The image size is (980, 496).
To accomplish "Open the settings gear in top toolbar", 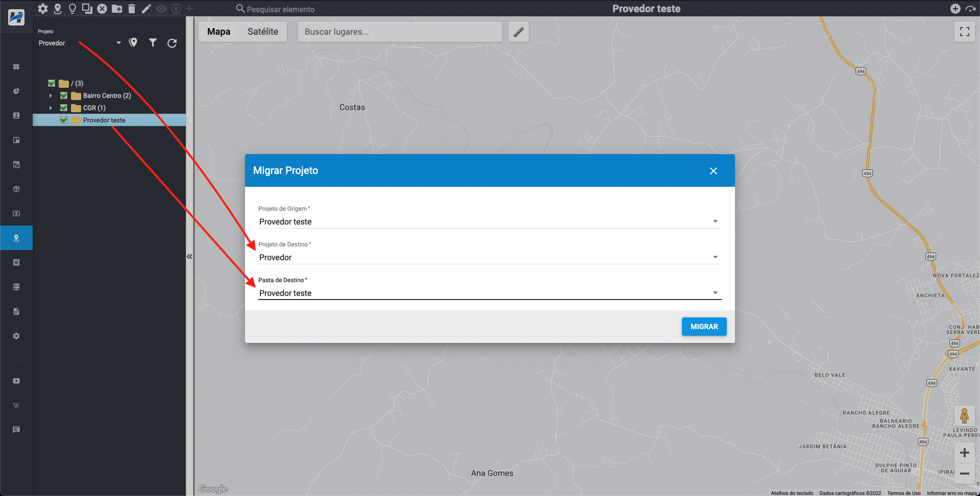I will (x=43, y=9).
